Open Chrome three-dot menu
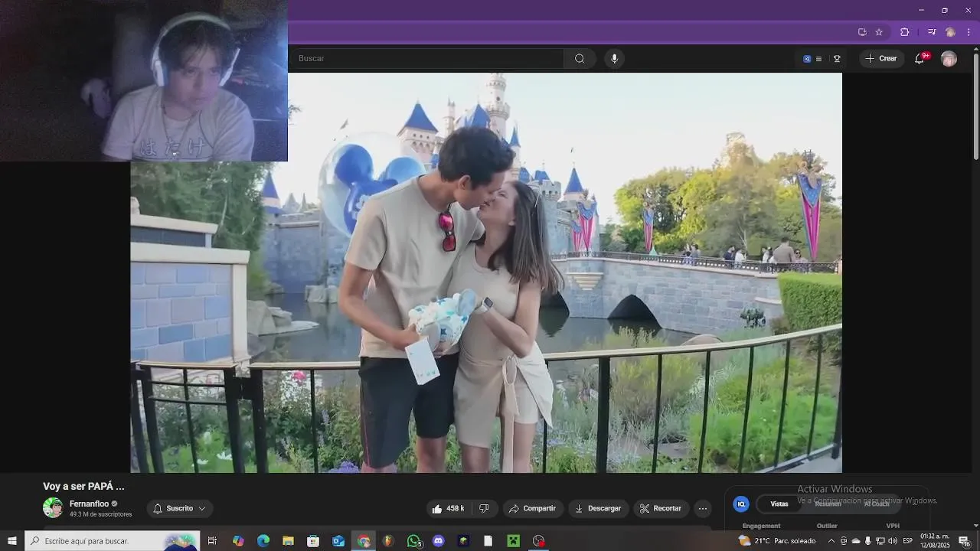 (x=969, y=32)
